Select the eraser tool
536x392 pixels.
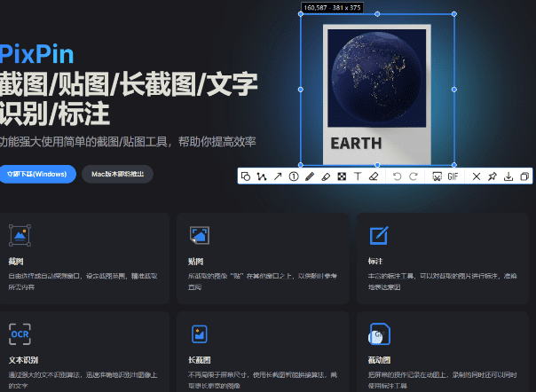[x=374, y=176]
